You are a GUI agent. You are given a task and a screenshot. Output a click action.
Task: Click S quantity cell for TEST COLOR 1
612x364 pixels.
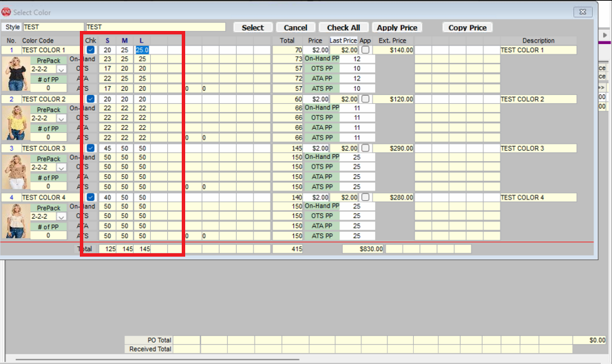[107, 50]
